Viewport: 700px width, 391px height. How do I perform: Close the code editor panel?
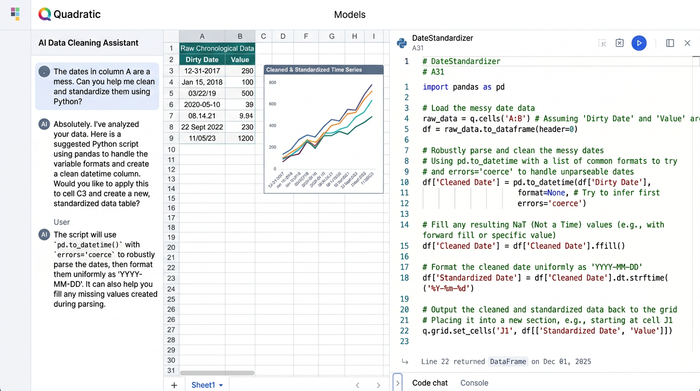coord(688,43)
